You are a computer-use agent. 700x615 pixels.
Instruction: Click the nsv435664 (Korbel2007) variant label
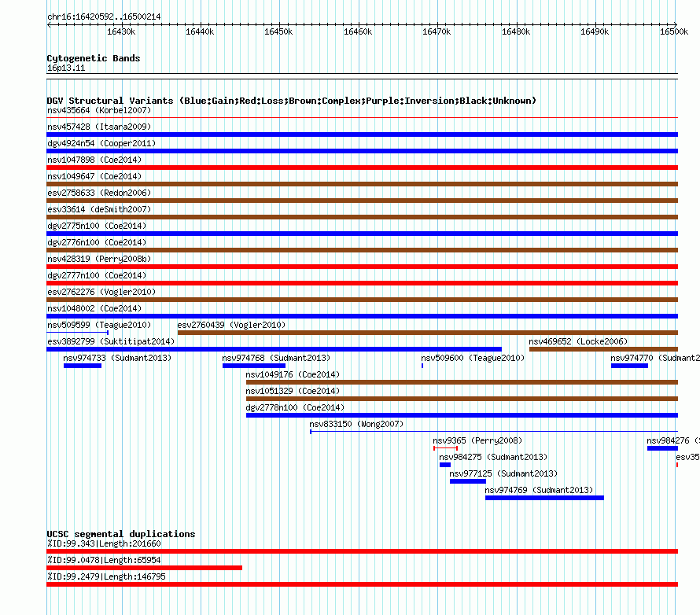pyautogui.click(x=99, y=110)
